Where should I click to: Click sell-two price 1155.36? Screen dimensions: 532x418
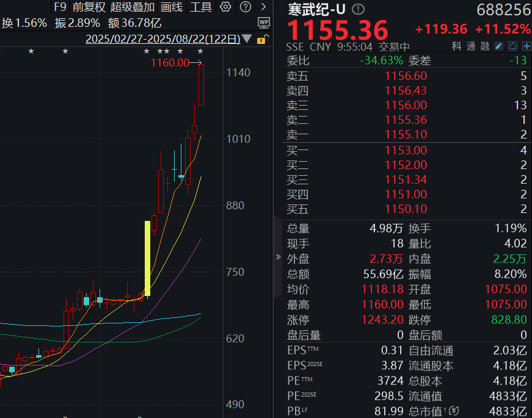(x=406, y=120)
